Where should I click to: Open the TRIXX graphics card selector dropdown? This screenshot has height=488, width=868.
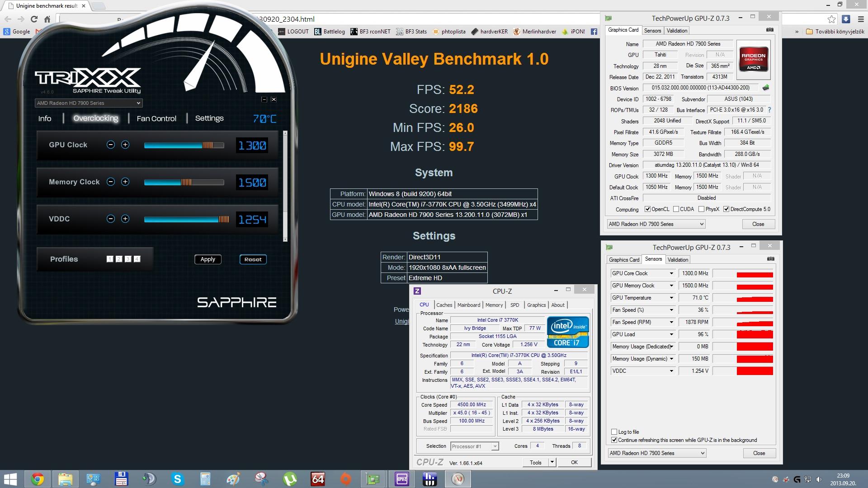[89, 103]
